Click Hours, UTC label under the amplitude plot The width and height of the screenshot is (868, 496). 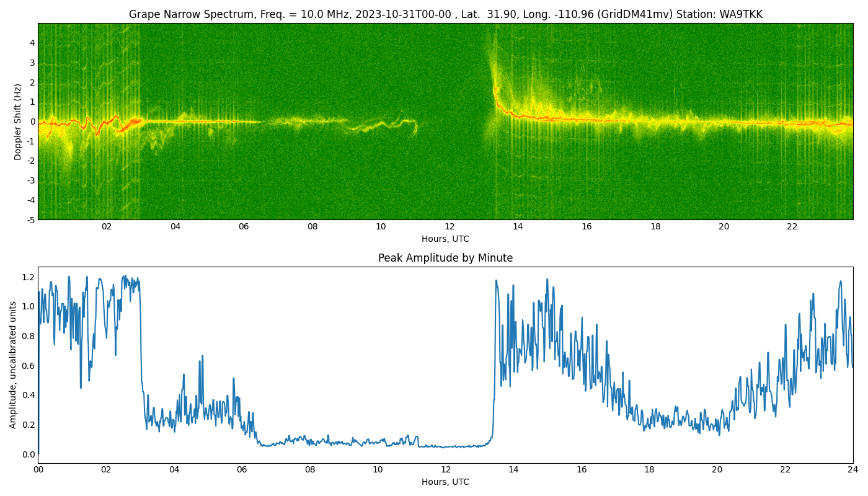tap(445, 482)
